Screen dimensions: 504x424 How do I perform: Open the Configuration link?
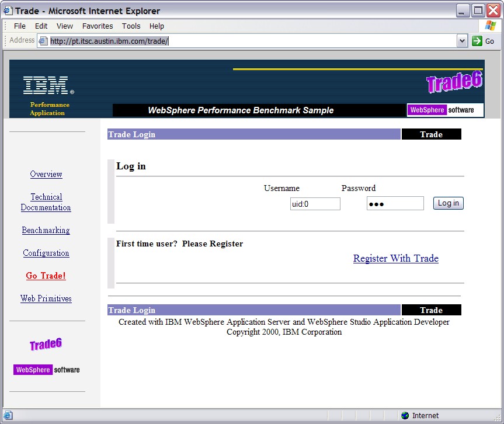tap(46, 253)
